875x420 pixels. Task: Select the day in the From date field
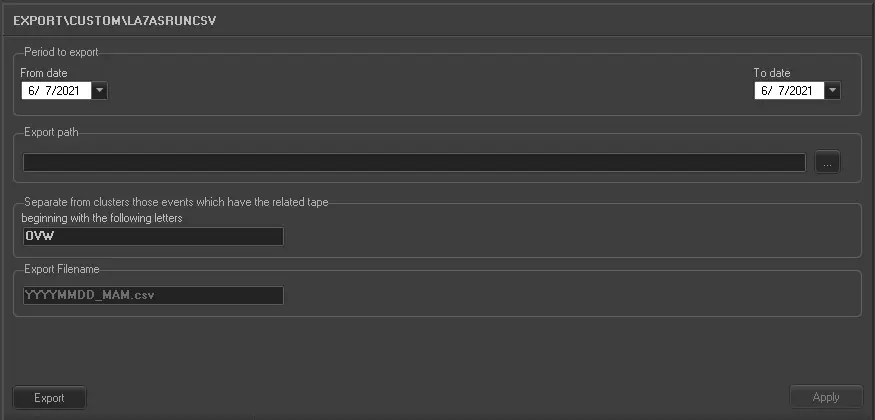47,91
